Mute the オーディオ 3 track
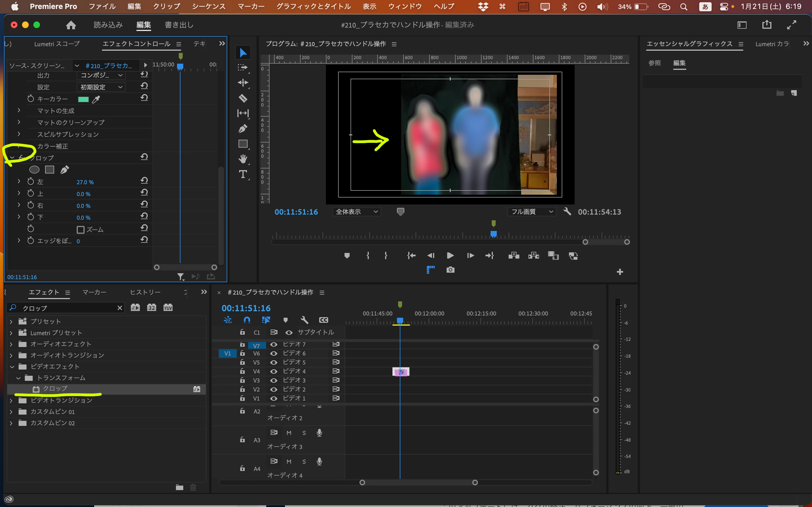This screenshot has width=812, height=507. tap(289, 433)
